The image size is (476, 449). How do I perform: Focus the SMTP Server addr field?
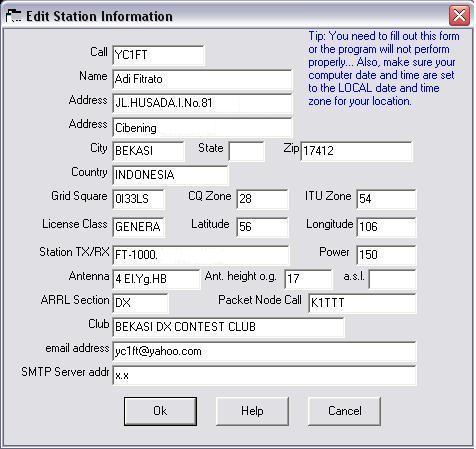coord(264,375)
